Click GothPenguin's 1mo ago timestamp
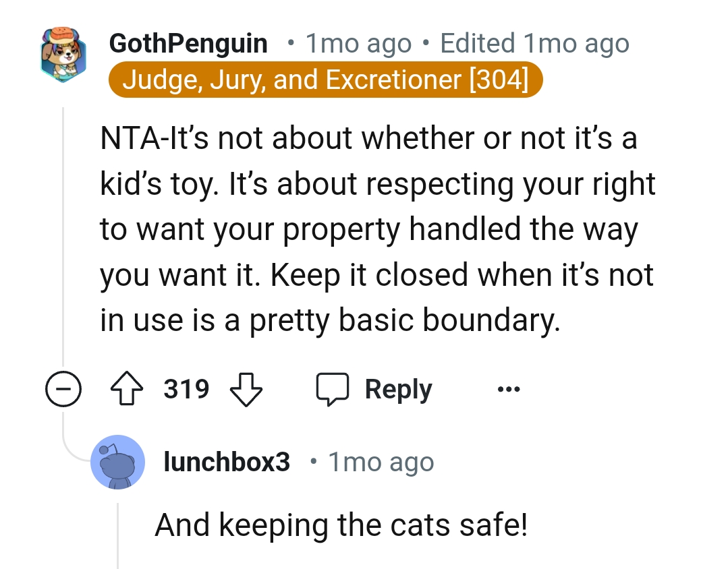This screenshot has height=569, width=728. click(358, 44)
